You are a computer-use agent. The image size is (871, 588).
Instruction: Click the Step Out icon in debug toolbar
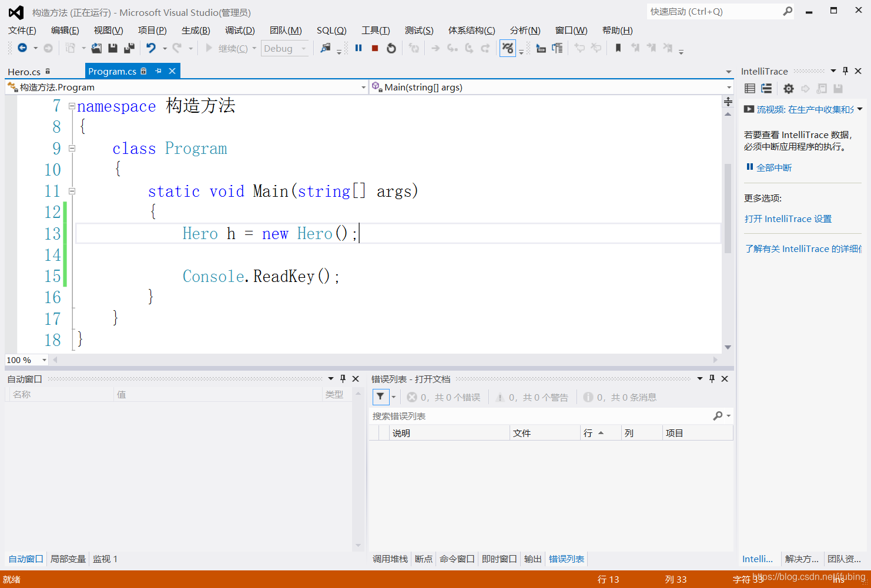click(485, 48)
